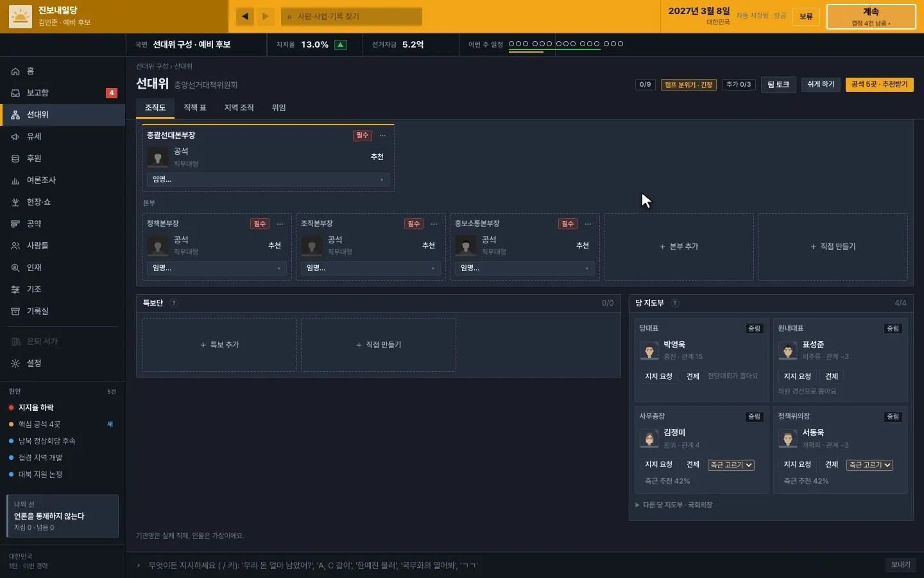Image resolution: width=924 pixels, height=578 pixels.
Task: Click 추천 on the 조직본부장 card
Action: coord(429,245)
